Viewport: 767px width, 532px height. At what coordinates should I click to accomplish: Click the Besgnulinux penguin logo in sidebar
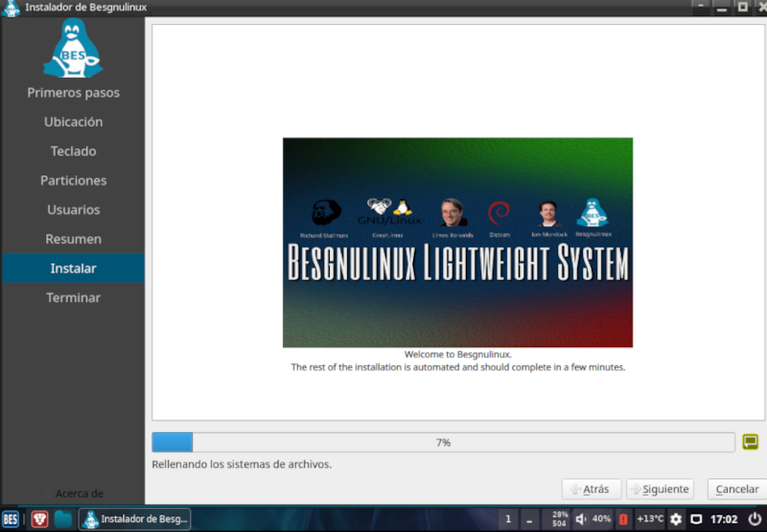click(73, 49)
